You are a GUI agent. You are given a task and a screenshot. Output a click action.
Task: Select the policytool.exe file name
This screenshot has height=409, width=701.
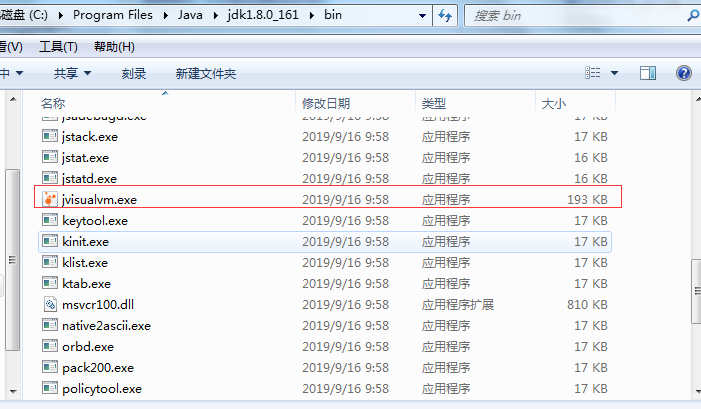[102, 388]
